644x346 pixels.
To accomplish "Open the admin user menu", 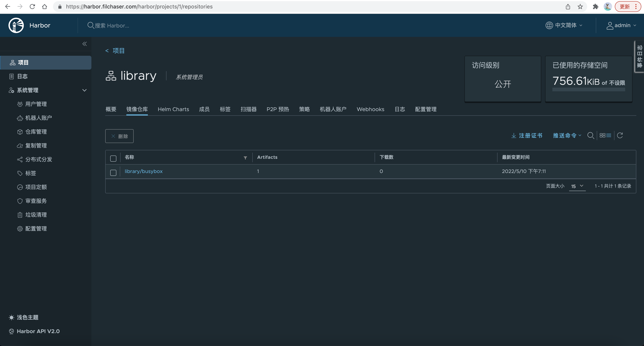I will coord(621,25).
